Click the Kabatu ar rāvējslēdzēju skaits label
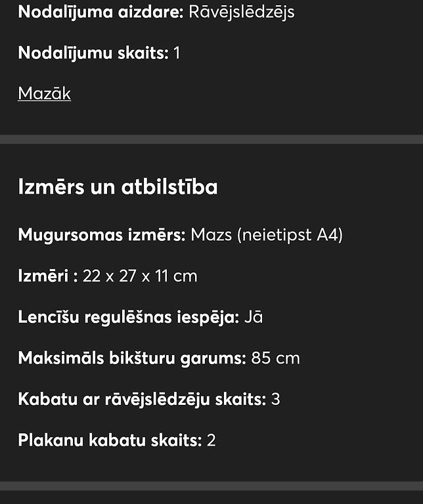This screenshot has height=504, width=423. click(142, 399)
